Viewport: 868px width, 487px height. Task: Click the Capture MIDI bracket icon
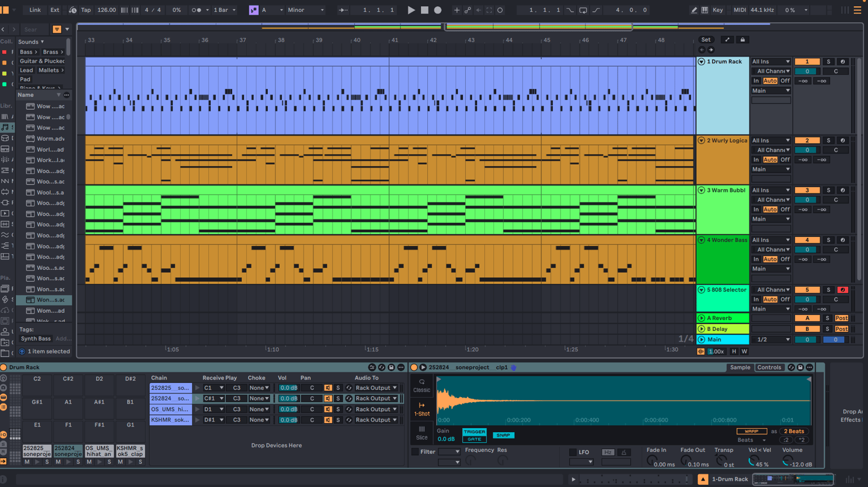pos(489,10)
